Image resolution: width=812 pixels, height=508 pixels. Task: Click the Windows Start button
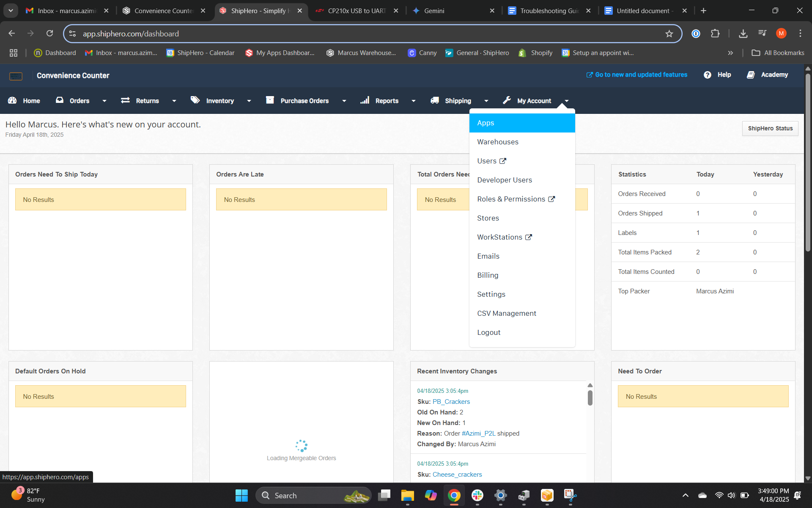[x=241, y=495]
